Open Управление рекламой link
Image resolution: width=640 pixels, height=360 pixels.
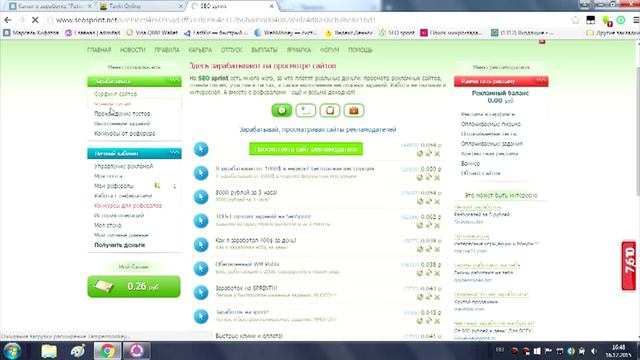coord(123,166)
